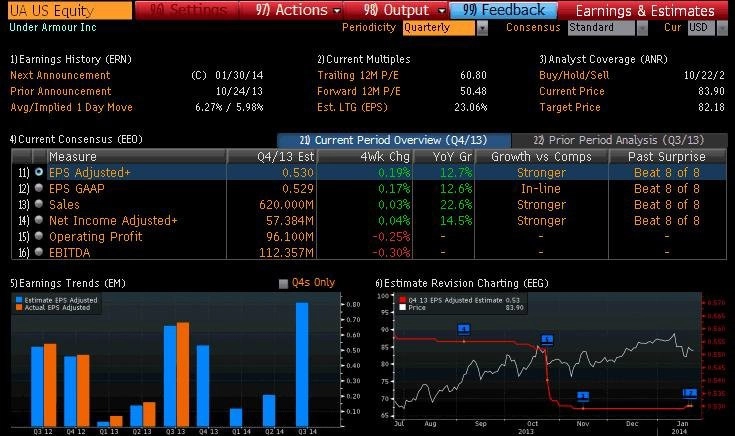The image size is (735, 436).
Task: Open the Periodicity Quarterly dropdown
Action: (x=482, y=28)
